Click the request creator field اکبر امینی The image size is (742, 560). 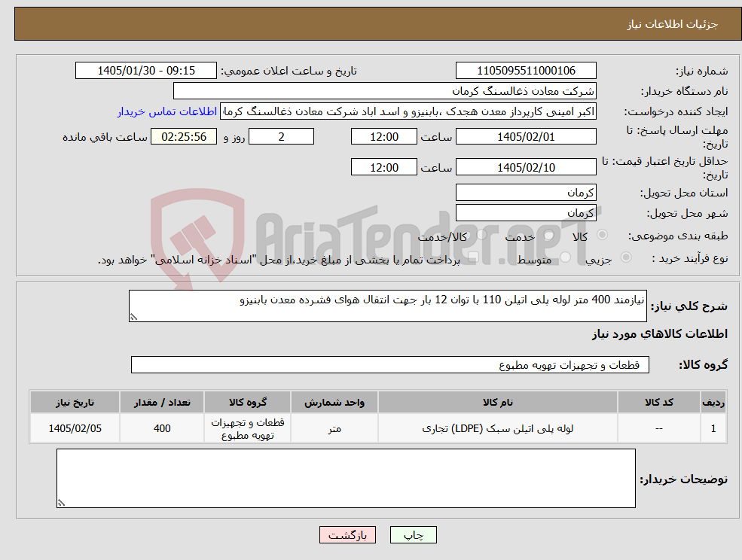point(408,111)
